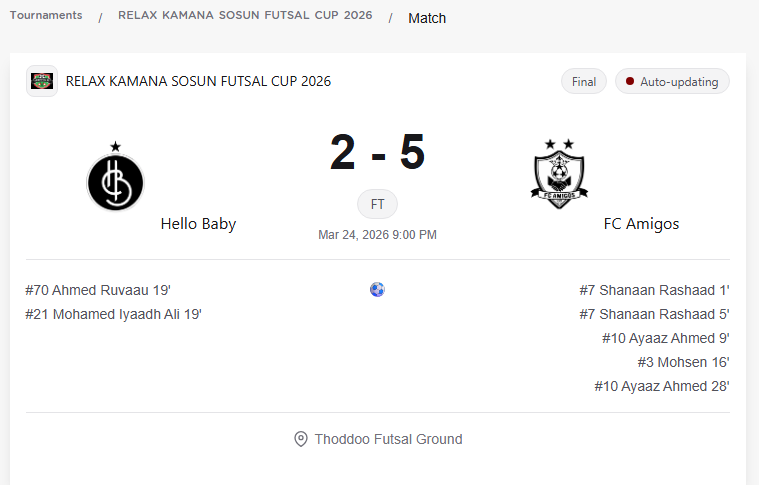Go to RELAX KAMANA SOSUN FUTSAL CUP 2026 breadcrumb
Image resolution: width=759 pixels, height=485 pixels.
tap(245, 16)
